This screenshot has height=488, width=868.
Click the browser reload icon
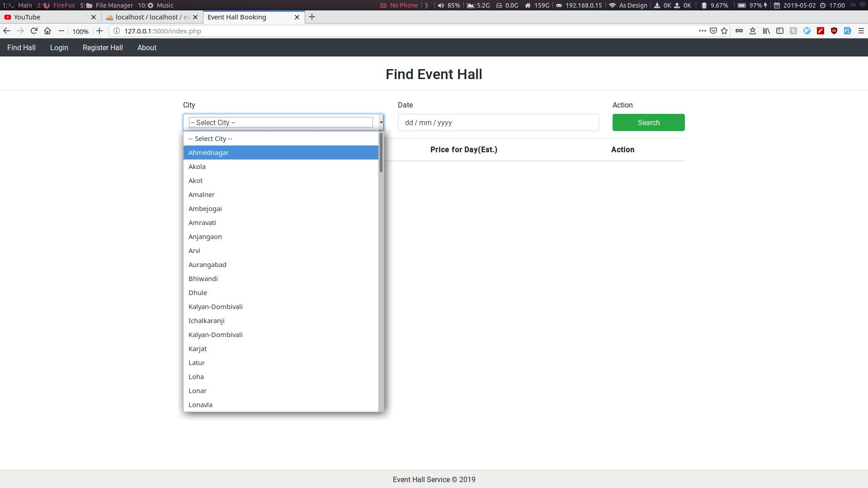[x=34, y=31]
